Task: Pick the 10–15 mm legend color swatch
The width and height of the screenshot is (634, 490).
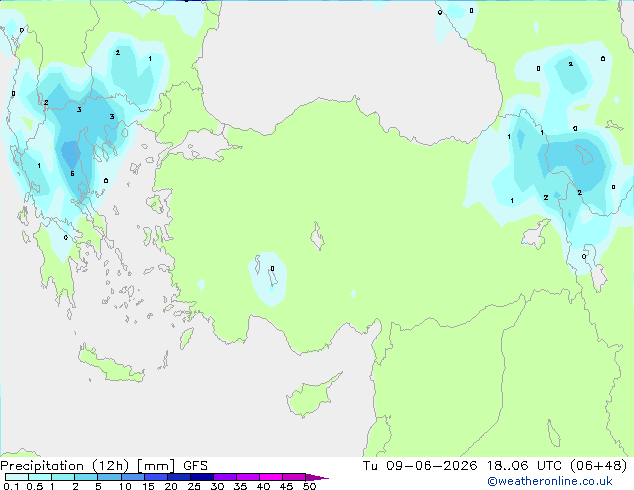Action: click(132, 477)
